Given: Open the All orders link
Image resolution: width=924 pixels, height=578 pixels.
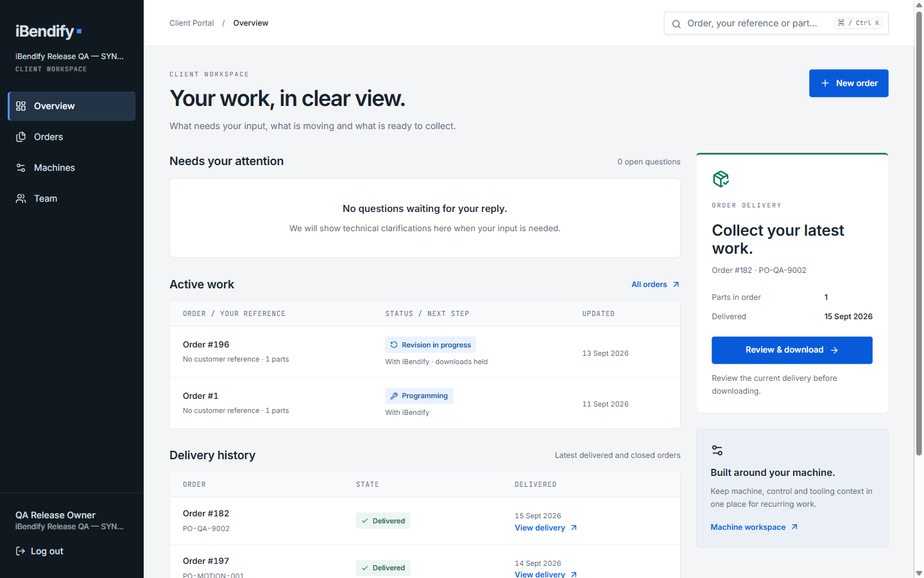Looking at the screenshot, I should 655,285.
